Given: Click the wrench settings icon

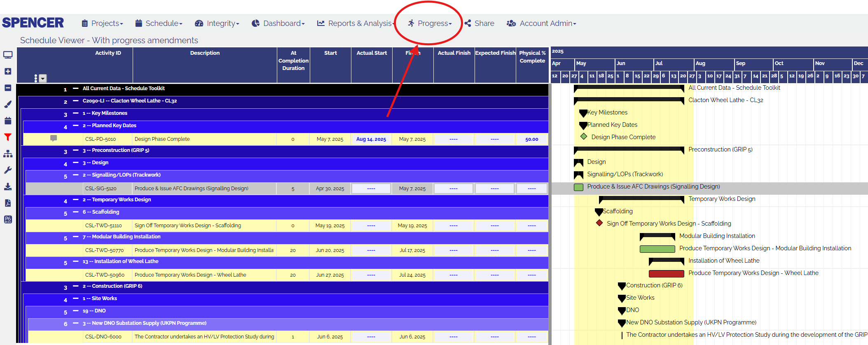Looking at the screenshot, I should click(x=8, y=170).
